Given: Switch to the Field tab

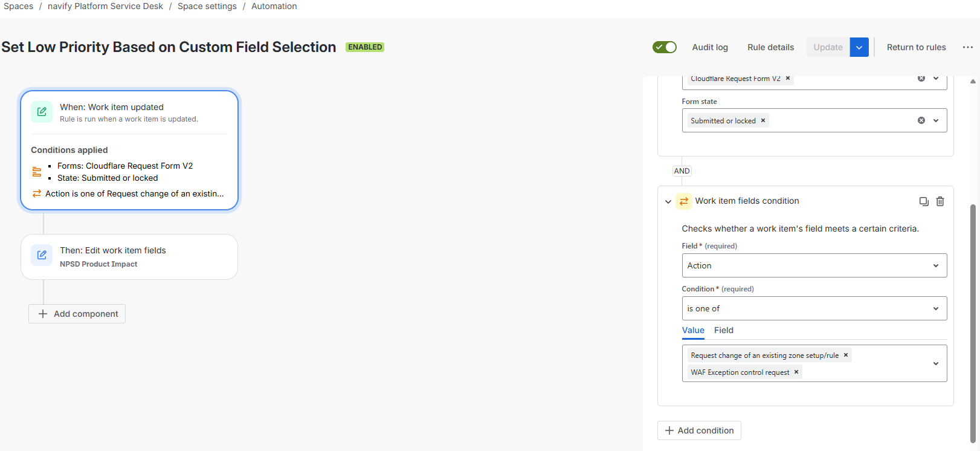Looking at the screenshot, I should click(x=724, y=330).
